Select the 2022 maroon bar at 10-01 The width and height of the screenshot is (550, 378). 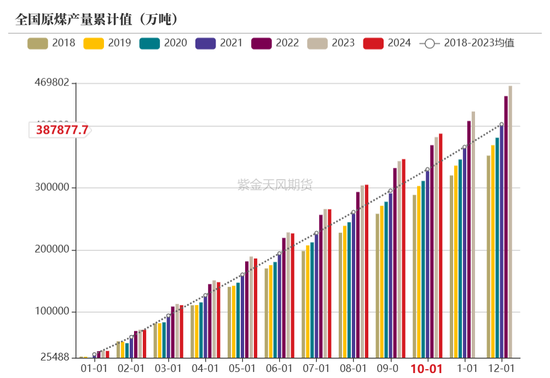432,251
